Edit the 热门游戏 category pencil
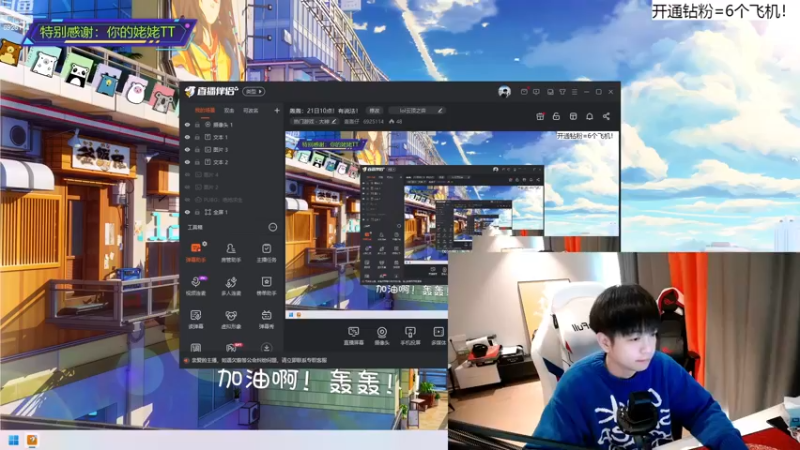Image resolution: width=800 pixels, height=450 pixels. (x=334, y=121)
